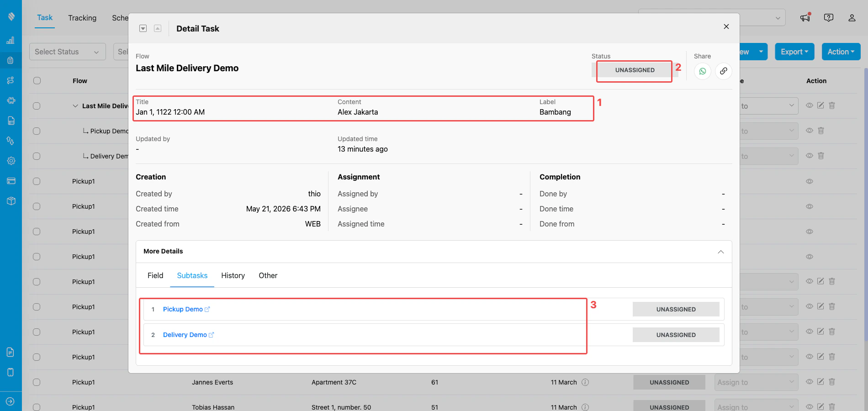View the Jannes Everts row eye icon

point(810,382)
